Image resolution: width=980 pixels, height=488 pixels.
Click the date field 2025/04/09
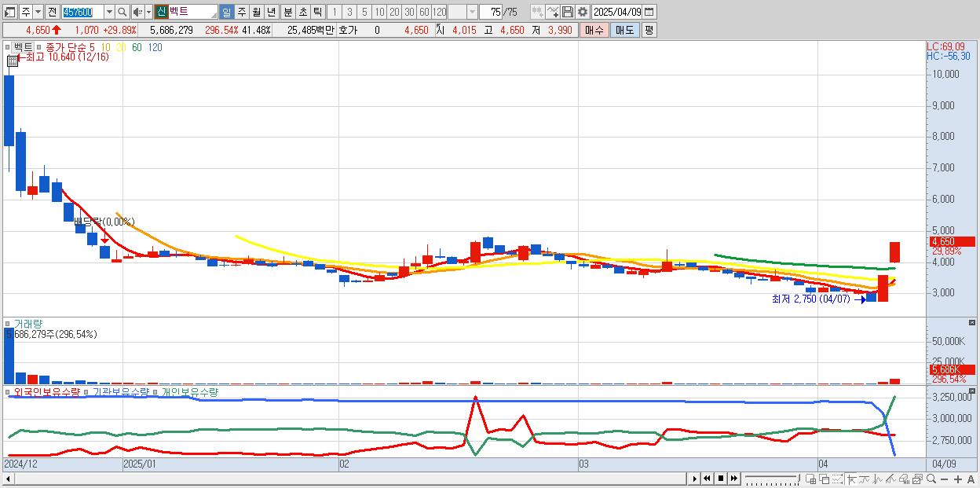616,12
